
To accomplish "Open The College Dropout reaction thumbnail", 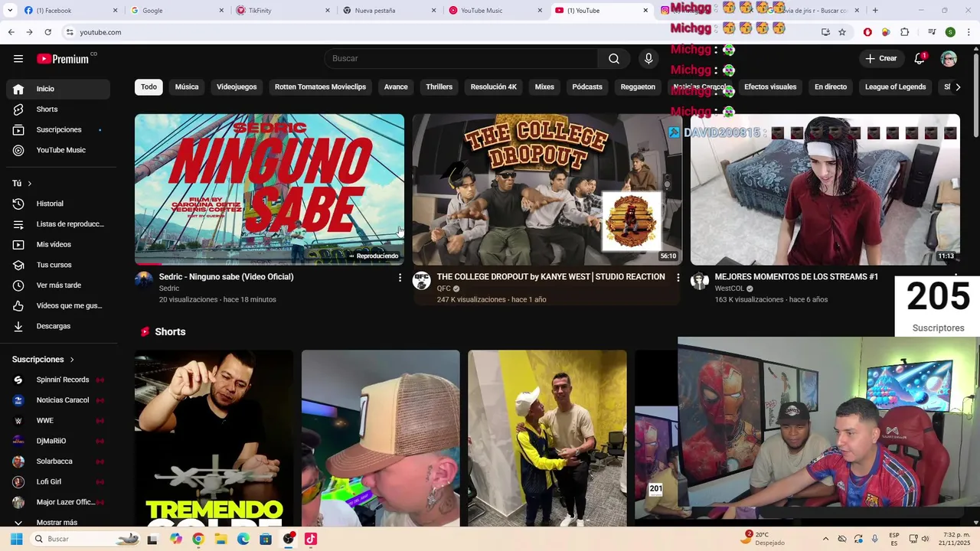I will tap(547, 190).
